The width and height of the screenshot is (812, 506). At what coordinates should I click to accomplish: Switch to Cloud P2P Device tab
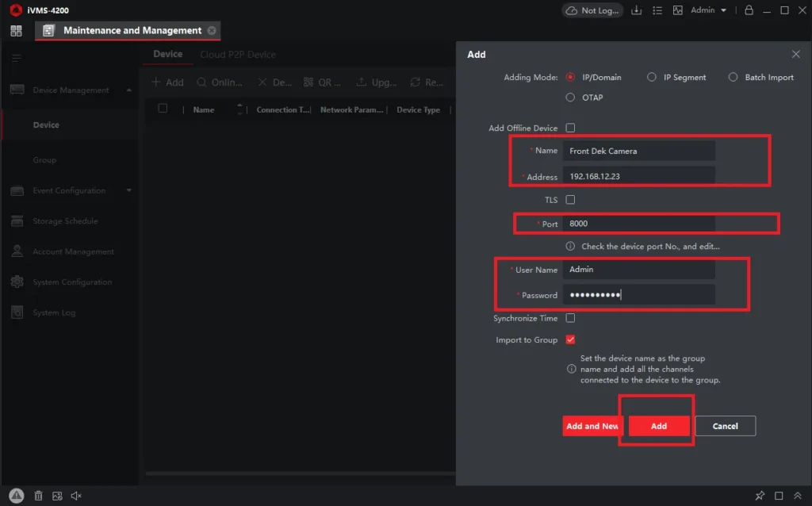(238, 55)
